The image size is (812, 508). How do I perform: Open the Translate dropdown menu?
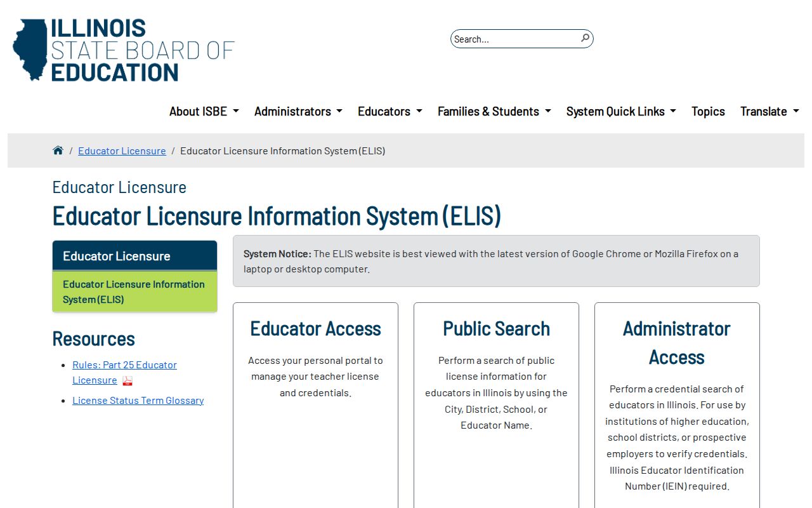(x=769, y=111)
